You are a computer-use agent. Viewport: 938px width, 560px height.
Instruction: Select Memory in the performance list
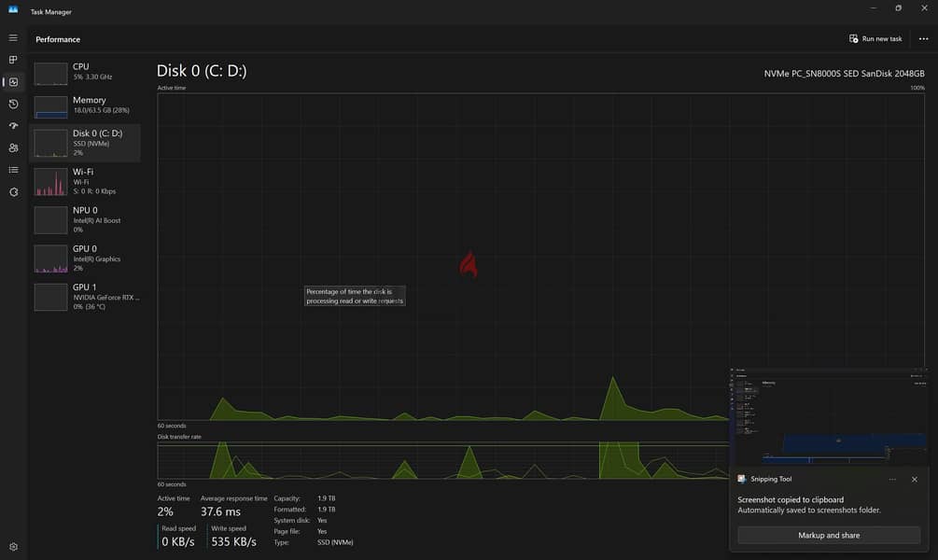[85, 107]
